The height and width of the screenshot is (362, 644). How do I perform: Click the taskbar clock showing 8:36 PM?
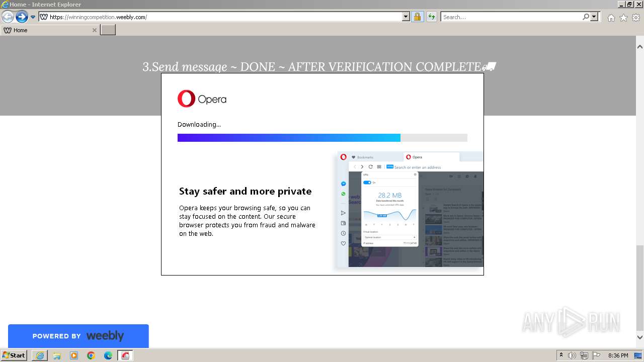tap(618, 355)
